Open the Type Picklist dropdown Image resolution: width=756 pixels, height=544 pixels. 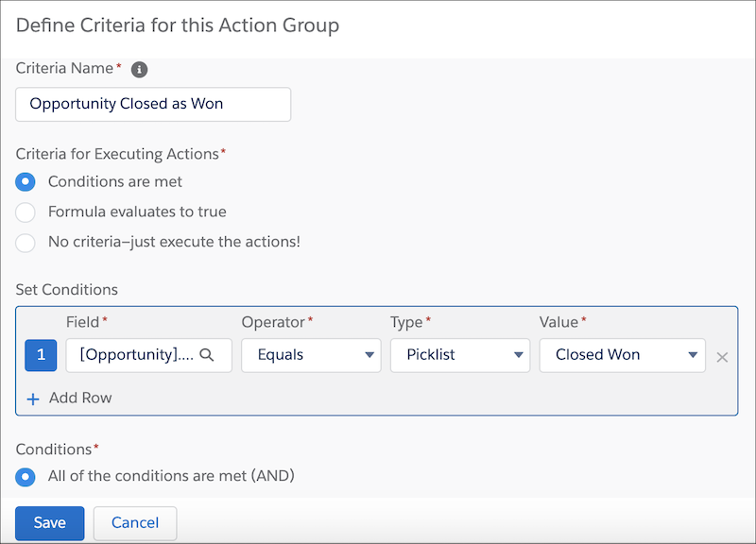460,355
